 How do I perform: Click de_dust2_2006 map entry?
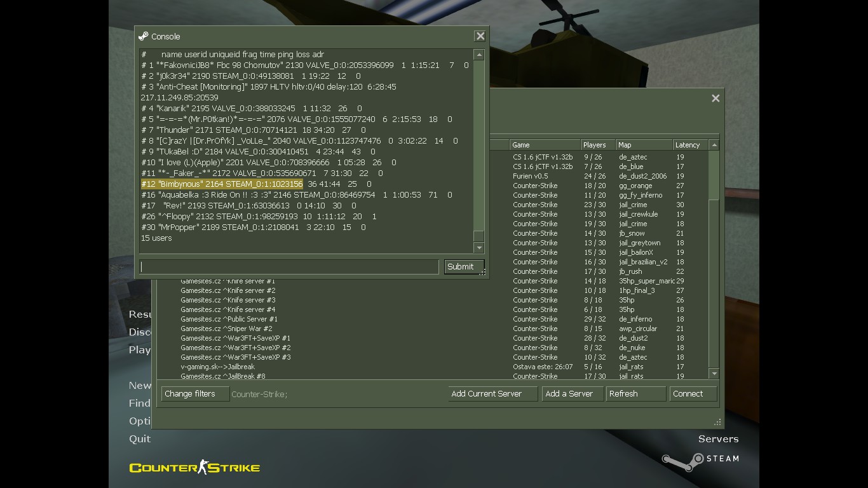pyautogui.click(x=643, y=176)
